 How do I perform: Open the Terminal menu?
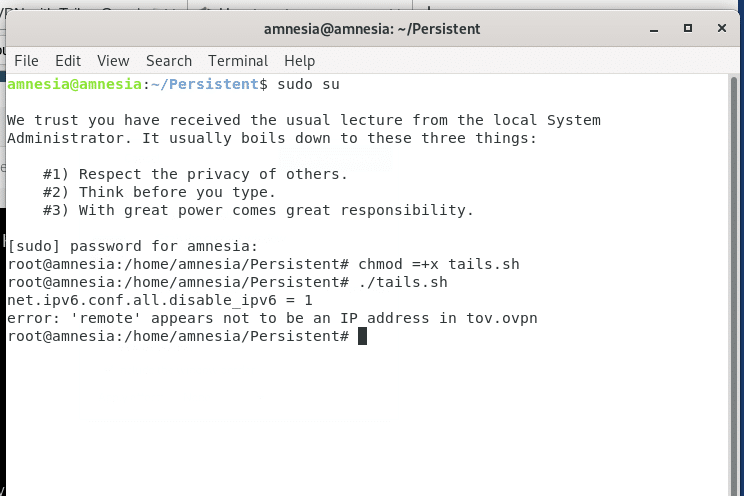[238, 61]
